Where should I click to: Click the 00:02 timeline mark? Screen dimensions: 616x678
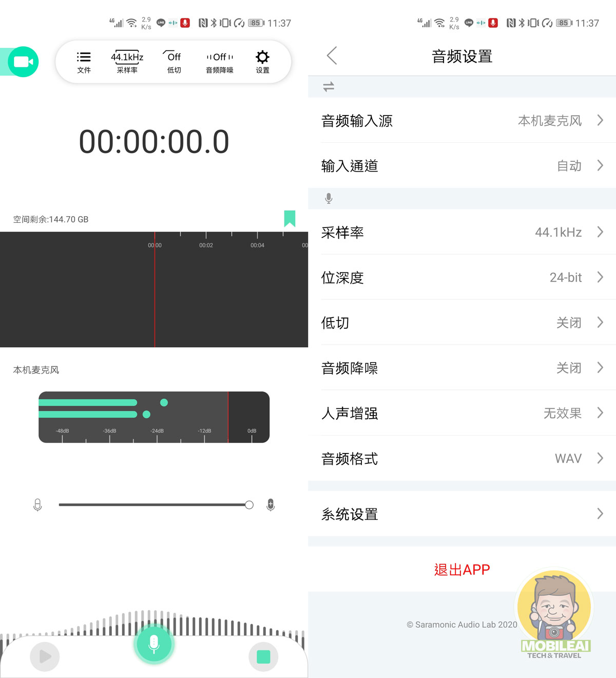tap(206, 246)
